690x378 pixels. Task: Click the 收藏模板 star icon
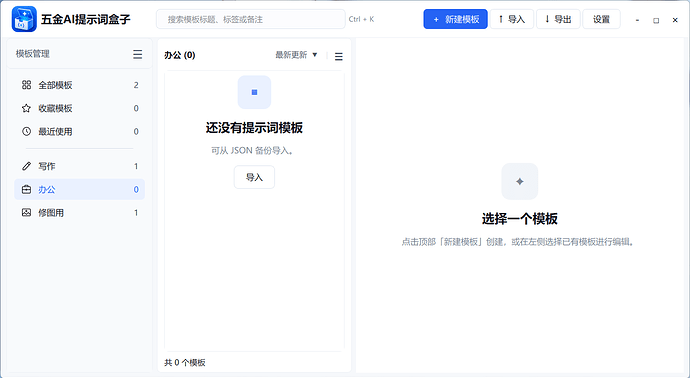pos(26,108)
